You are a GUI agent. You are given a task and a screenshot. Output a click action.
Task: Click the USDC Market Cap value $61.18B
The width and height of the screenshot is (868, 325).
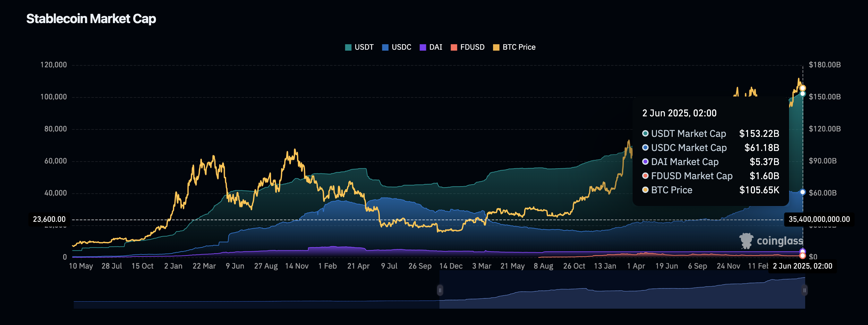pyautogui.click(x=762, y=148)
